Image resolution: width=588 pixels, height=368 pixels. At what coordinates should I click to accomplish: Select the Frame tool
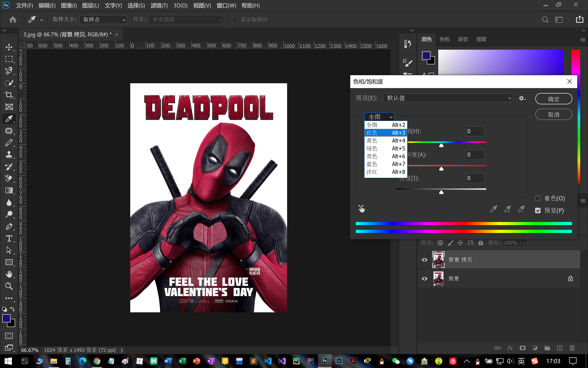[x=9, y=106]
